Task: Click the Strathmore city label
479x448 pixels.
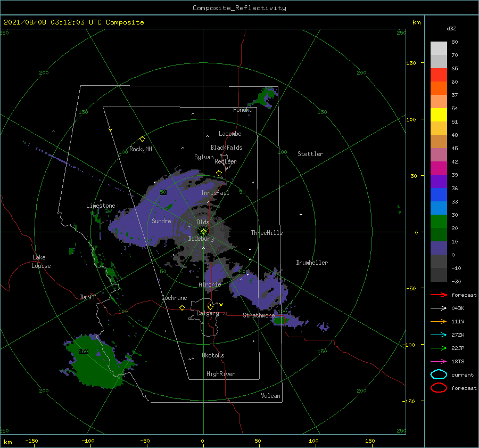Action: pos(259,315)
